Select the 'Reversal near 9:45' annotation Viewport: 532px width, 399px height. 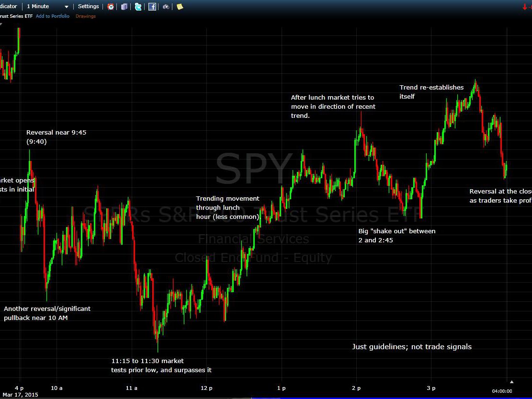pos(57,137)
